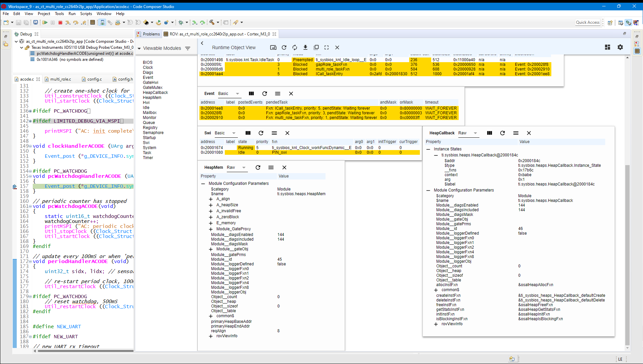
Task: Expand folded code at line 136
Action: coord(30,111)
